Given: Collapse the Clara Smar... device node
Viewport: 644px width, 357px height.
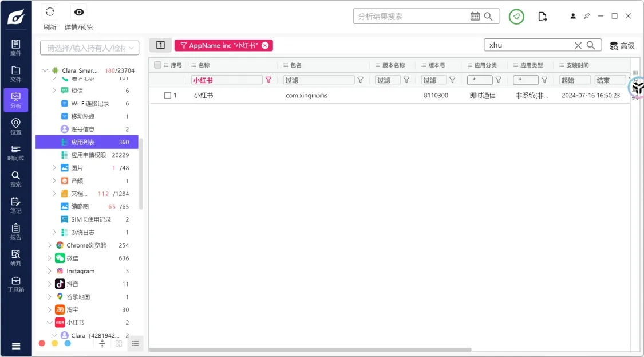Looking at the screenshot, I should point(45,70).
